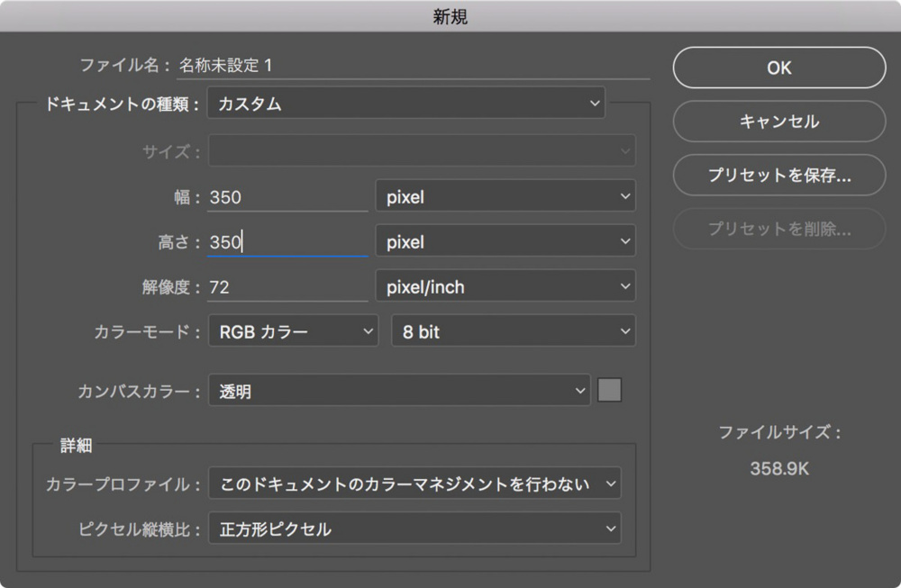
Task: Click the 新規 dialog title
Action: [450, 16]
